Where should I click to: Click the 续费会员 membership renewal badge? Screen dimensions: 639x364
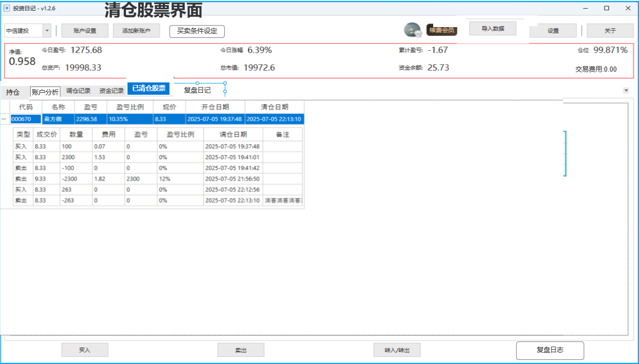(x=443, y=30)
